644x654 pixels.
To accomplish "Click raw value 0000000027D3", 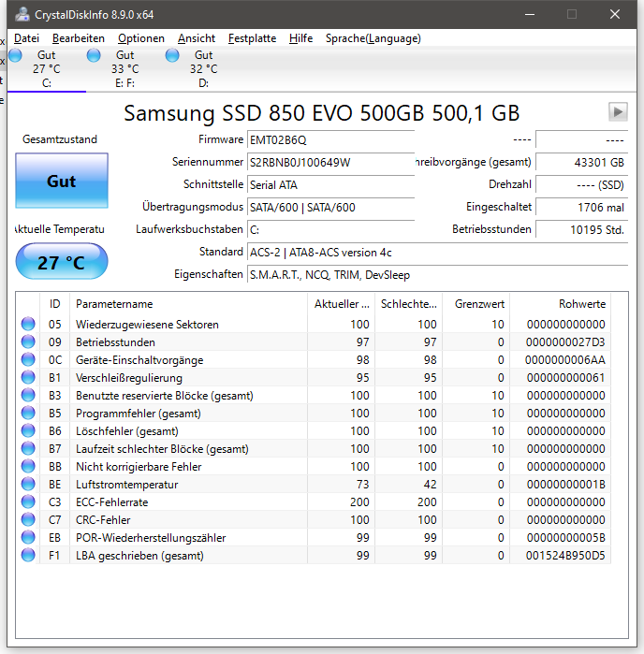I will point(565,342).
